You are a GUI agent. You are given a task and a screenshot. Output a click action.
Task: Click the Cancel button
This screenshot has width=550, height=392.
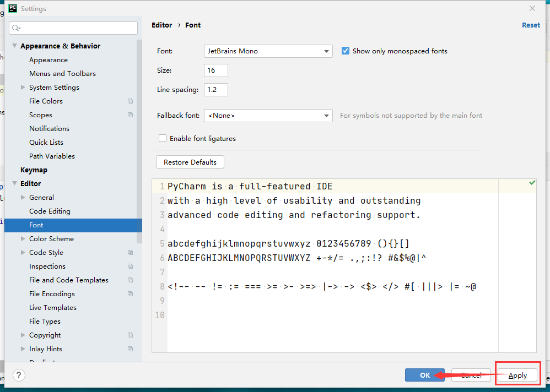(x=471, y=375)
